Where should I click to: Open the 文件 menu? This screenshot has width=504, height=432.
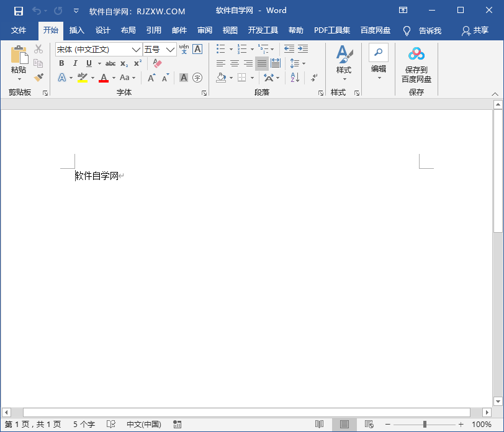pos(19,30)
